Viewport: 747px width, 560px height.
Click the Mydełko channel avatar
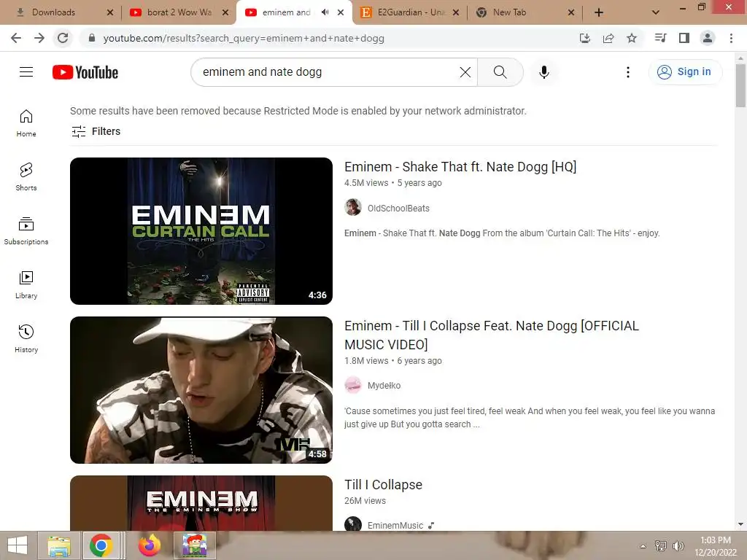tap(353, 385)
